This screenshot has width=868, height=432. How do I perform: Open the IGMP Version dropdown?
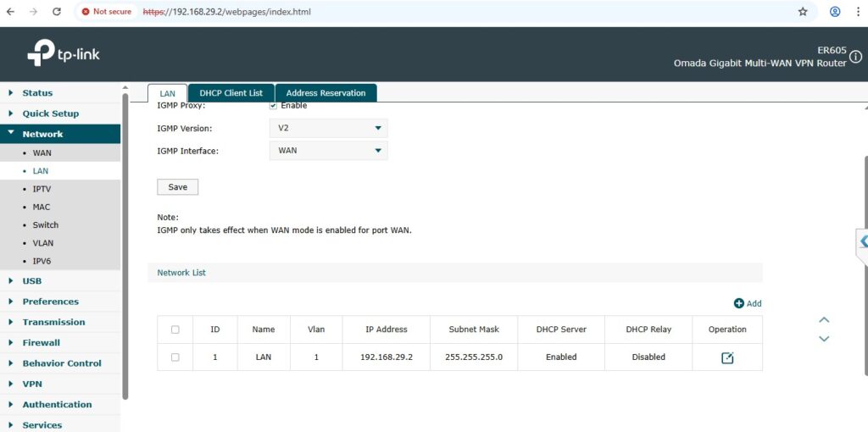(x=328, y=129)
